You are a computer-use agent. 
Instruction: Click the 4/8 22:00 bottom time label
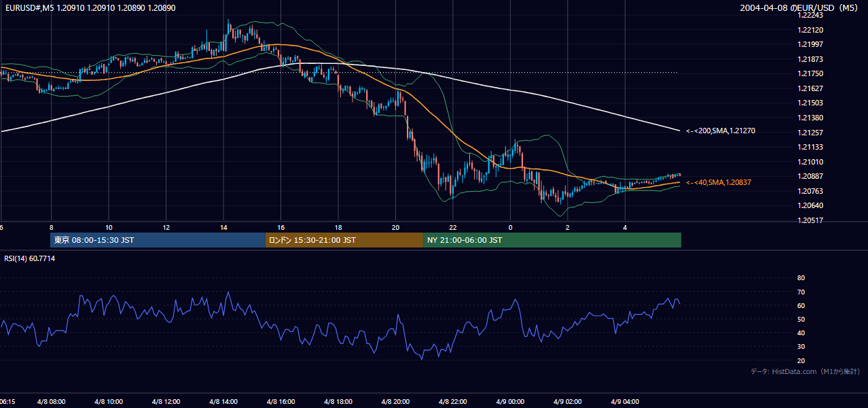tap(453, 402)
